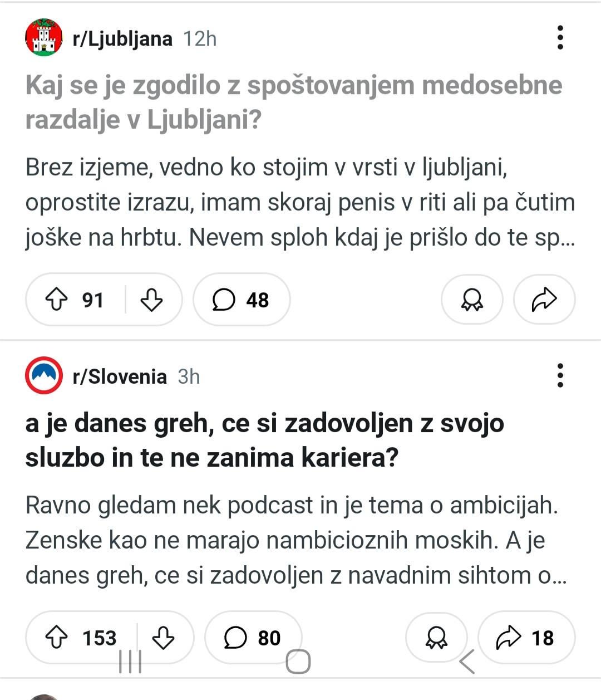Give an award to the r/Ljubljana post
The image size is (601, 700).
coord(472,300)
